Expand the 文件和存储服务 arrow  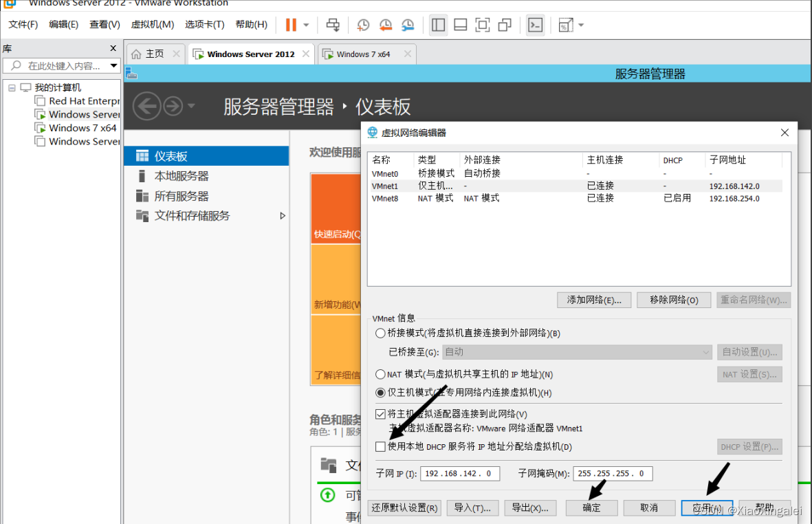[x=282, y=216]
